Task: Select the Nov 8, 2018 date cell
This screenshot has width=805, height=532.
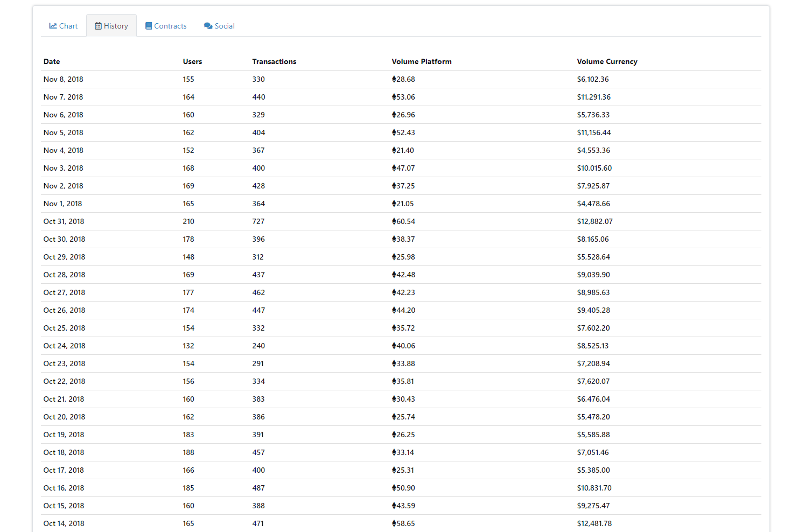Action: [64, 79]
